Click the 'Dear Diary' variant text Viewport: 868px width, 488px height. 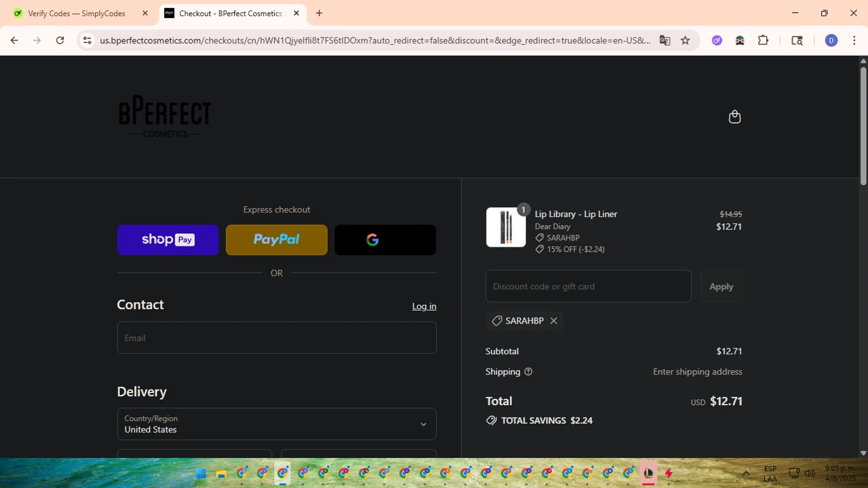coord(553,226)
